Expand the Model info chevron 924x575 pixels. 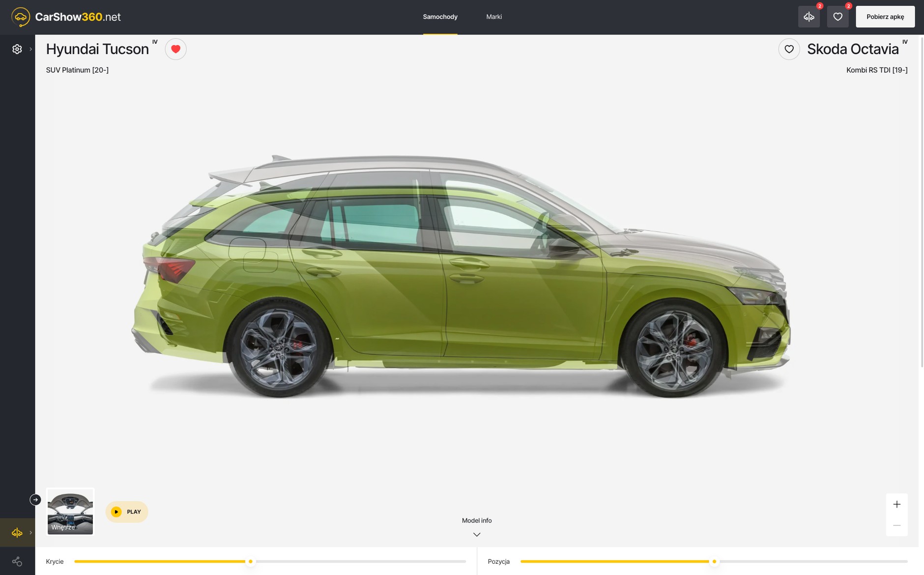coord(476,534)
